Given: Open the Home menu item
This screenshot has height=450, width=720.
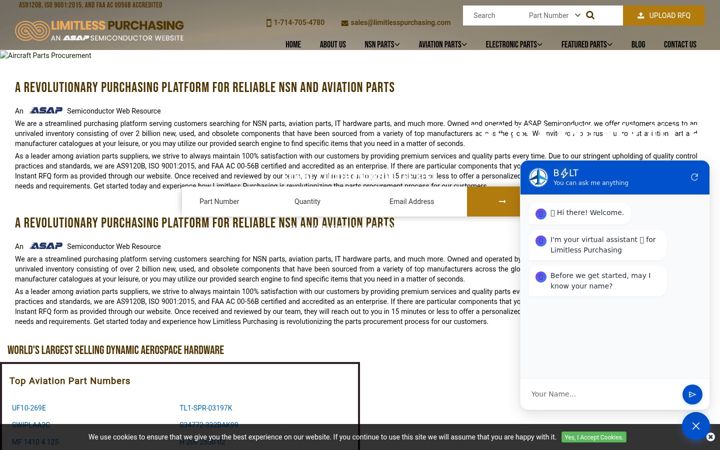Looking at the screenshot, I should pos(293,44).
